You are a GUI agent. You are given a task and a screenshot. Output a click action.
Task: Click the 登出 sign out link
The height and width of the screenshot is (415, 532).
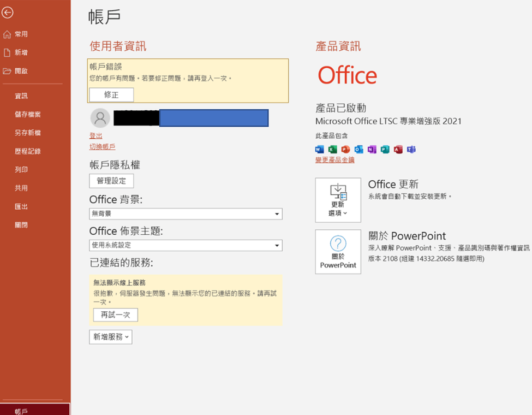pos(95,136)
